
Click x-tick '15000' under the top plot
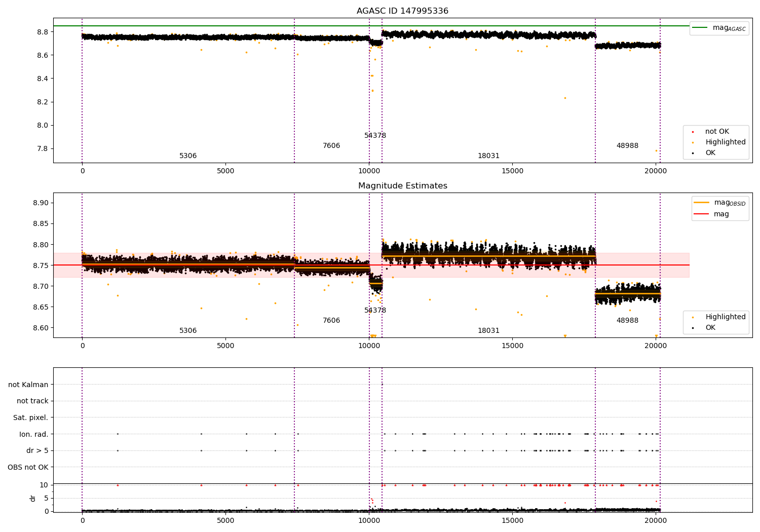coord(512,171)
